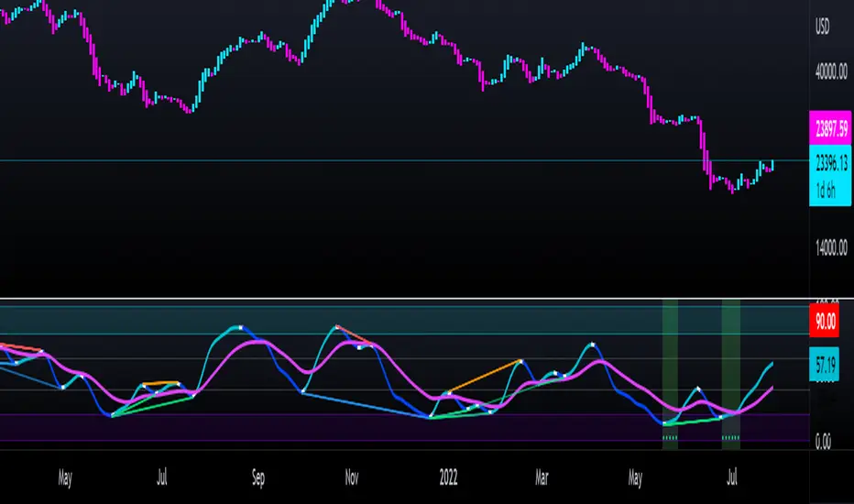
Task: Select the cyan 57.19 oscillator value label
Action: tap(827, 362)
